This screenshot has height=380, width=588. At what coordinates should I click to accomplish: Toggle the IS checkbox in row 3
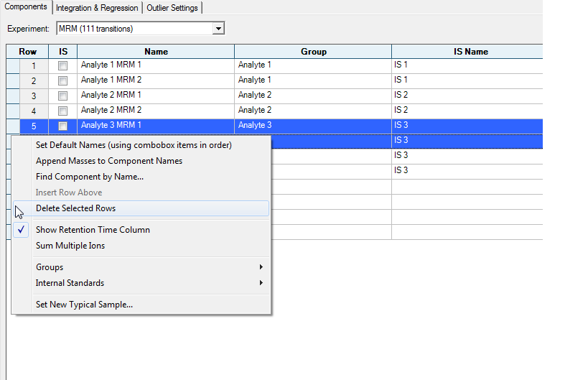coord(62,96)
